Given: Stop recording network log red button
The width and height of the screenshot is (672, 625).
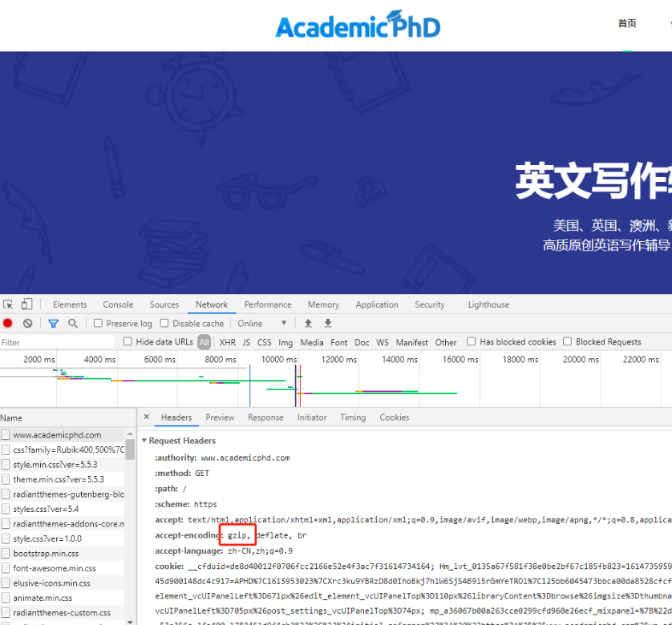Looking at the screenshot, I should (x=8, y=323).
